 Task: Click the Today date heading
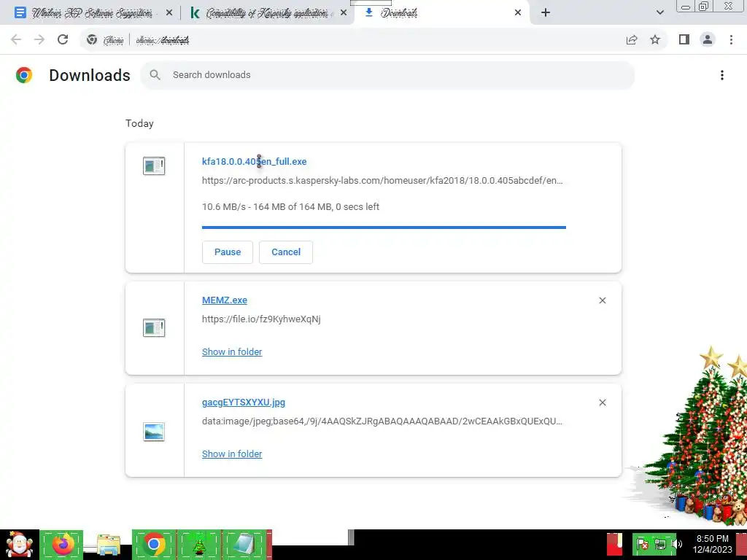(139, 123)
